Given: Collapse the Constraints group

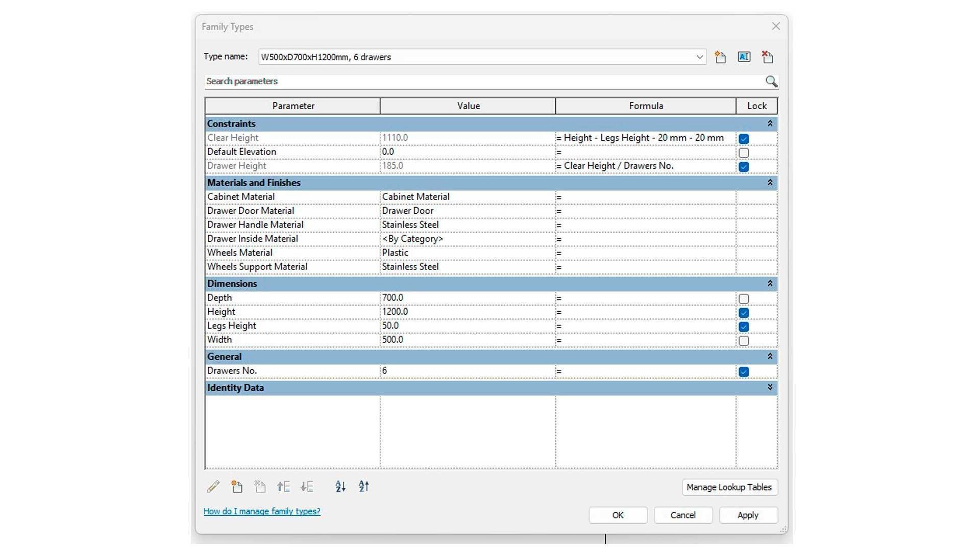Looking at the screenshot, I should pyautogui.click(x=770, y=123).
